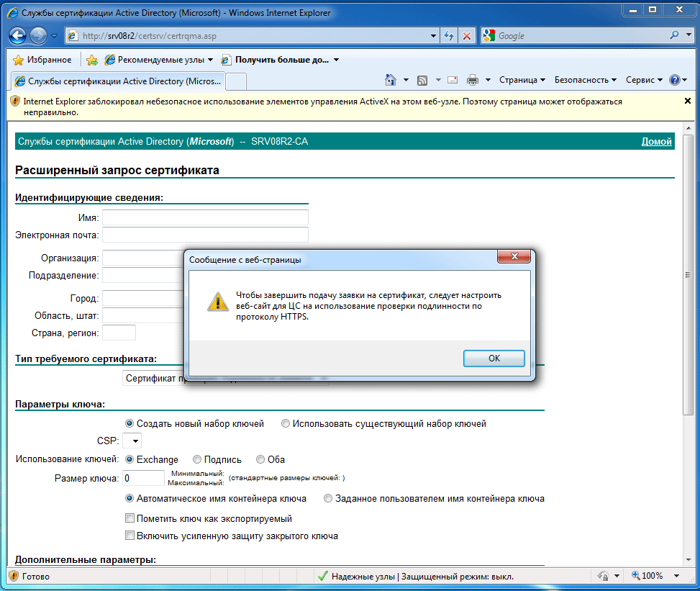Minimize the Internet Explorer window
The width and height of the screenshot is (700, 591).
tap(633, 10)
